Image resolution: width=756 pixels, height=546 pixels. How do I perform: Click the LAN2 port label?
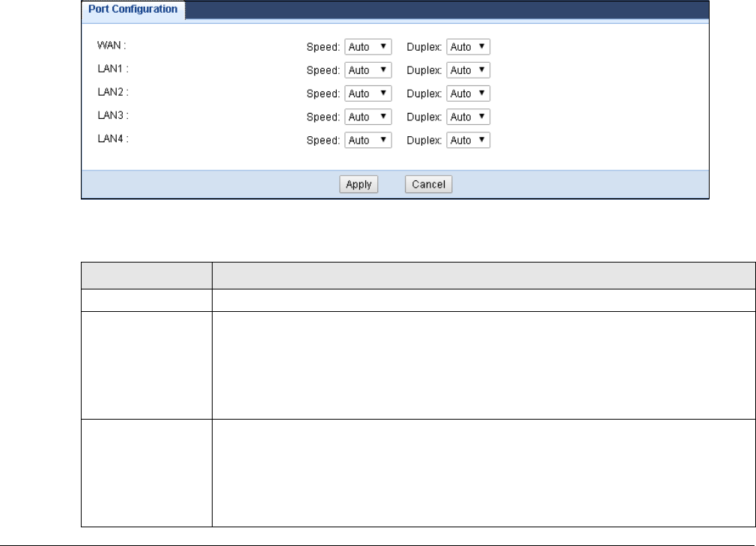click(113, 91)
